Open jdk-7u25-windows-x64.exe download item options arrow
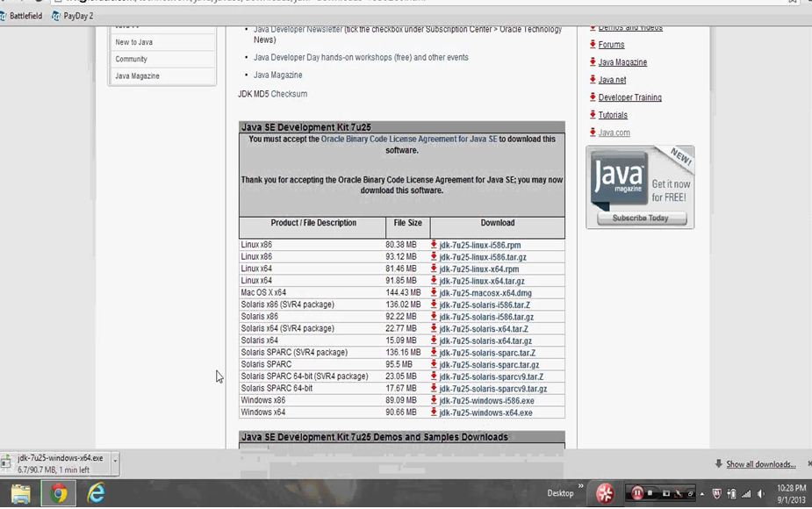 (115, 461)
